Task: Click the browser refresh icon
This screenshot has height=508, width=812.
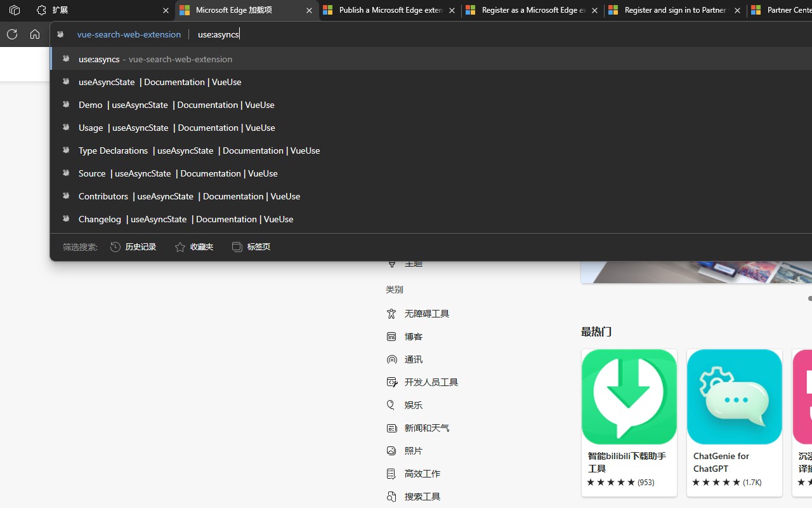Action: pyautogui.click(x=11, y=34)
